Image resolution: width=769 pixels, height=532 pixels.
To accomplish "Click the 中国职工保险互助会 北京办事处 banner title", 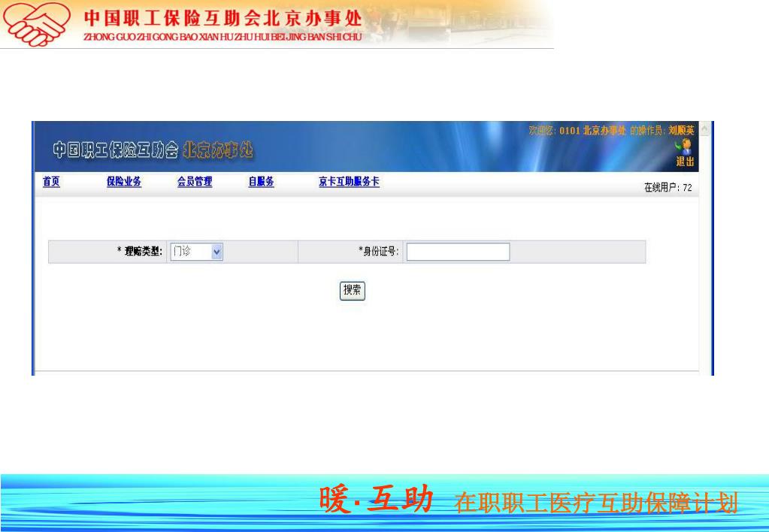I will point(153,150).
